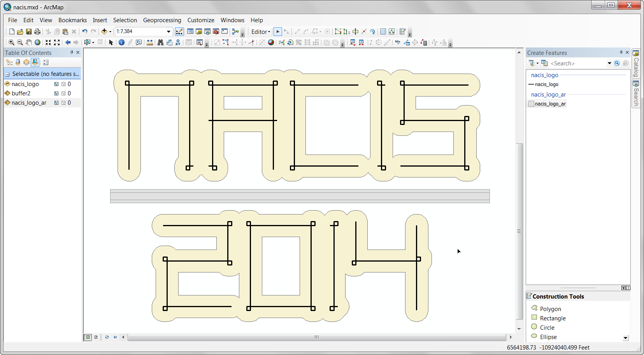Screen dimensions: 644x355
Task: Collapse the Construction Tools panel
Action: (623, 288)
